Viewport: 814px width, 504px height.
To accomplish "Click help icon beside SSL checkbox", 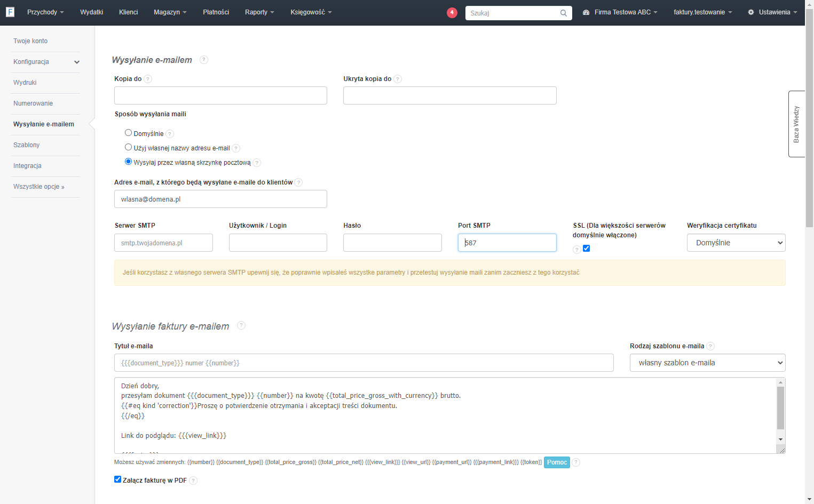I will [x=576, y=250].
